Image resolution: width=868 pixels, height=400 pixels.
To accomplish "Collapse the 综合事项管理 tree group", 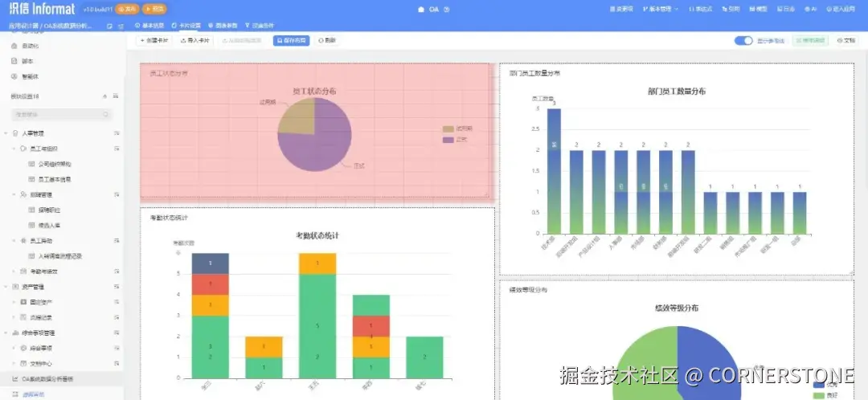I will coord(6,333).
